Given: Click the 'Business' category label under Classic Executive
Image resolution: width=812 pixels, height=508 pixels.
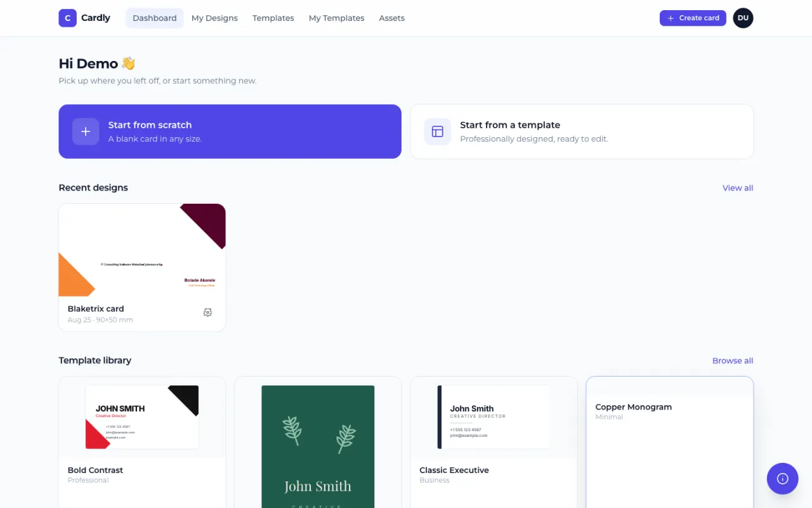Looking at the screenshot, I should (435, 480).
